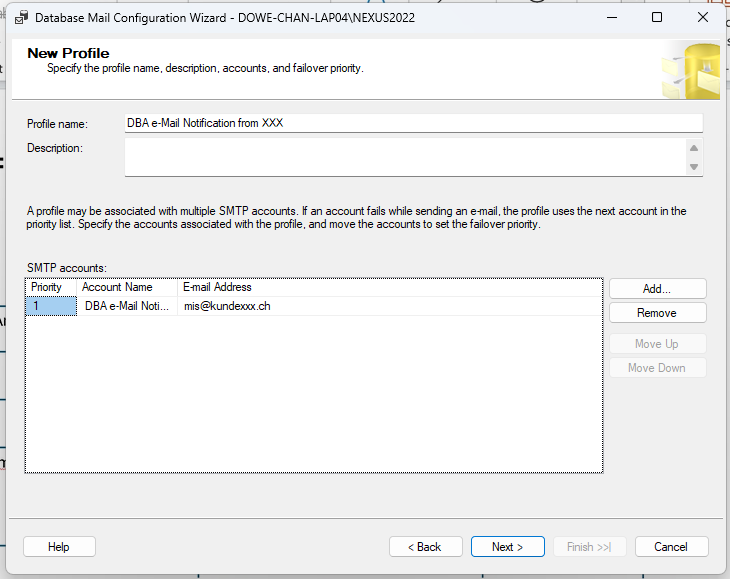Click the greyed-out Finish >>| button
This screenshot has width=730, height=579.
pos(589,546)
